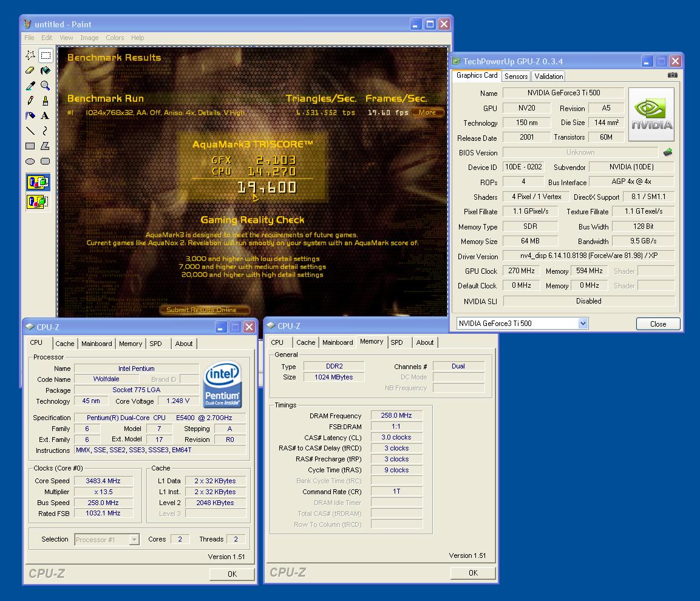700x601 pixels.
Task: Choose the Fill With Color bucket tool
Action: pyautogui.click(x=46, y=70)
